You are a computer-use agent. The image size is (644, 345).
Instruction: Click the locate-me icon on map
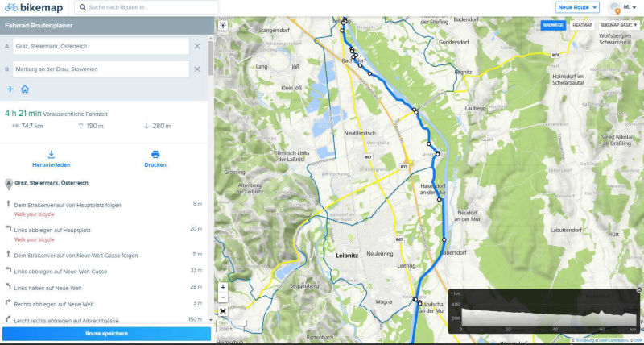coord(223,25)
